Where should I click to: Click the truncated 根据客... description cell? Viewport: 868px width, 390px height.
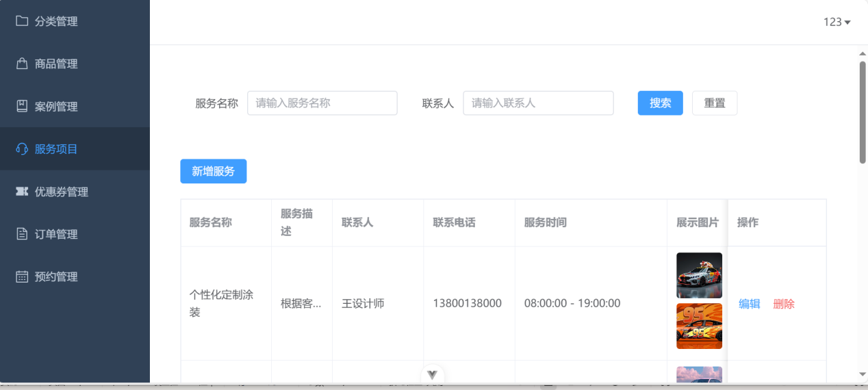pos(301,304)
